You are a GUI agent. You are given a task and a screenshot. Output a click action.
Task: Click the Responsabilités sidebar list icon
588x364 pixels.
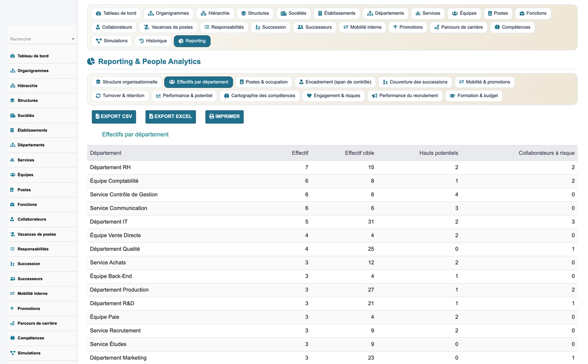12,249
